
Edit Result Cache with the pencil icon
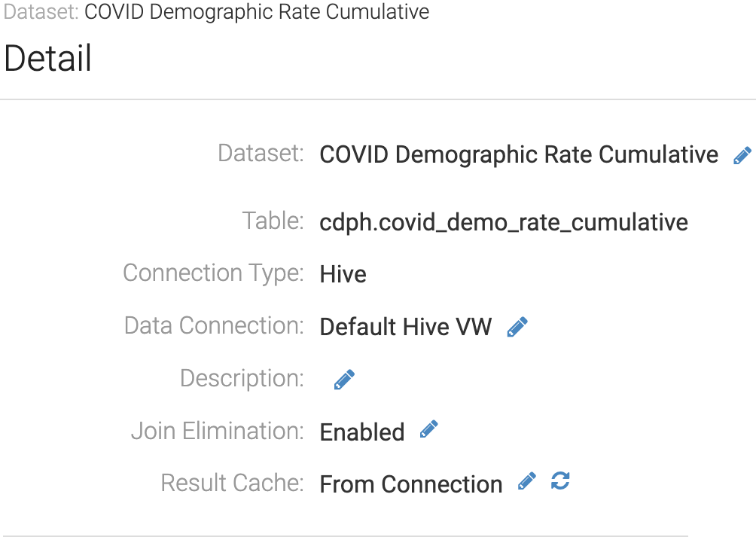pyautogui.click(x=527, y=481)
